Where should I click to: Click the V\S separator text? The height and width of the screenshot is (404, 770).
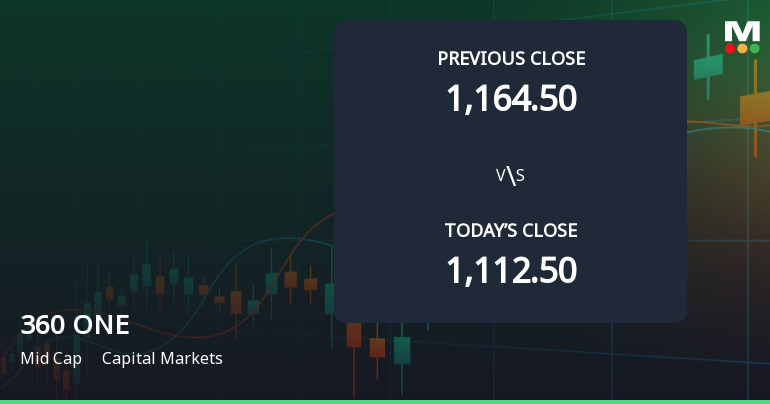tap(511, 176)
